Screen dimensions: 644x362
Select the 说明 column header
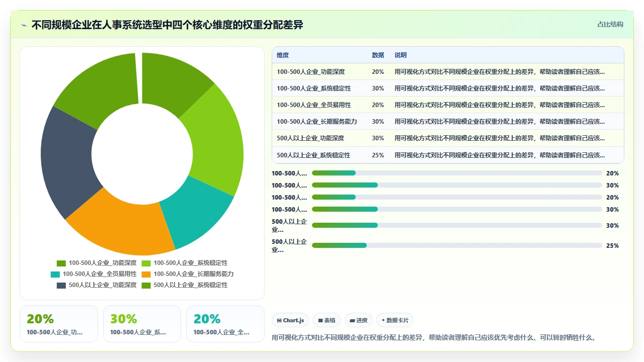click(400, 55)
